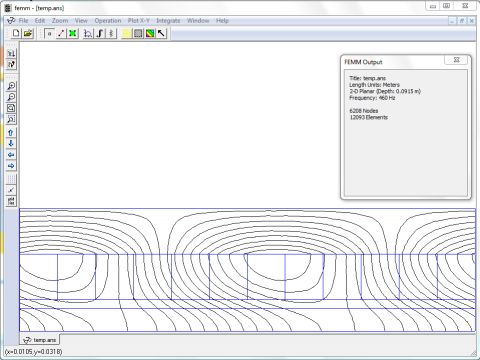Viewport: 480px width, 360px height.
Task: Open the Help menu
Action: coord(222,21)
